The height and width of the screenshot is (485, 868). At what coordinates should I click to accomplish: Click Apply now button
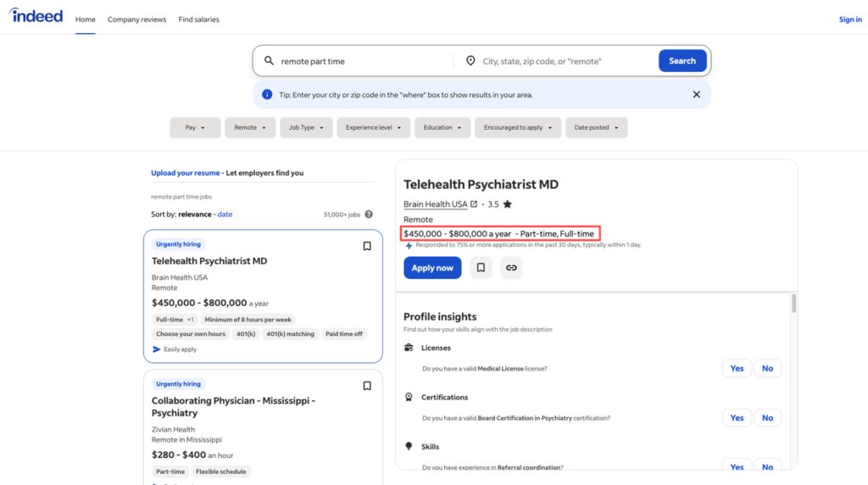click(x=432, y=268)
